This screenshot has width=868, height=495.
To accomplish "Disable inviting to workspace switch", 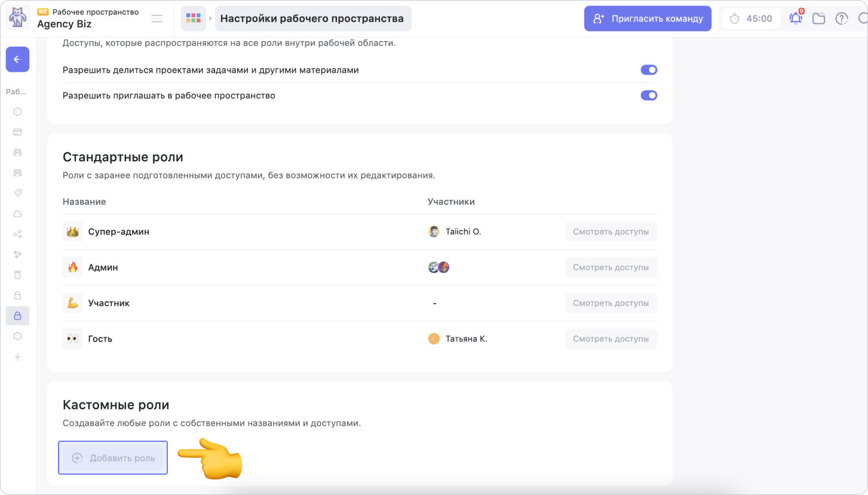I will coord(649,96).
